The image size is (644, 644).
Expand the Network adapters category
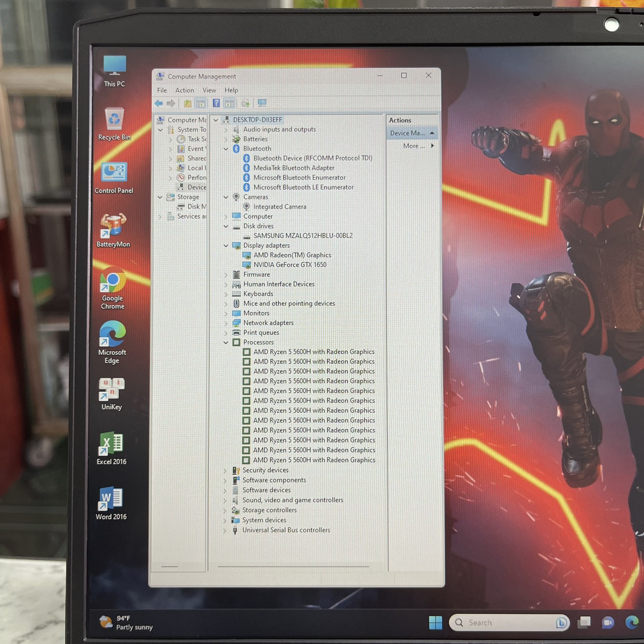226,323
